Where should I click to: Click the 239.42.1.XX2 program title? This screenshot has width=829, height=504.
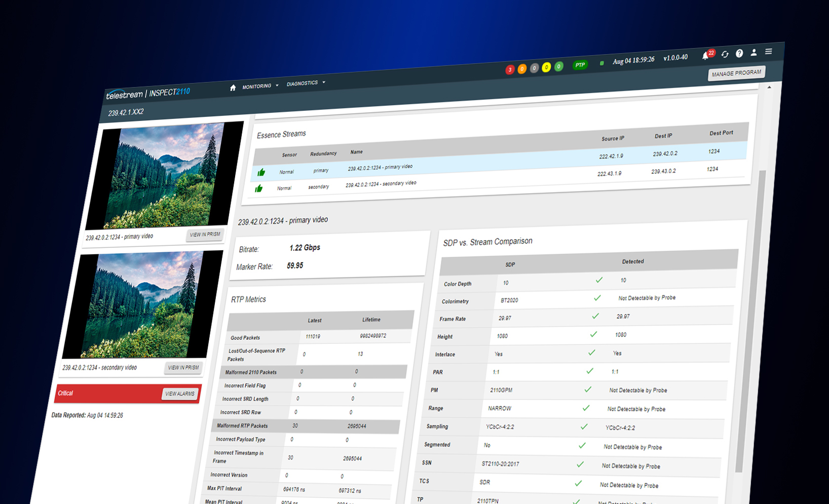click(x=126, y=112)
